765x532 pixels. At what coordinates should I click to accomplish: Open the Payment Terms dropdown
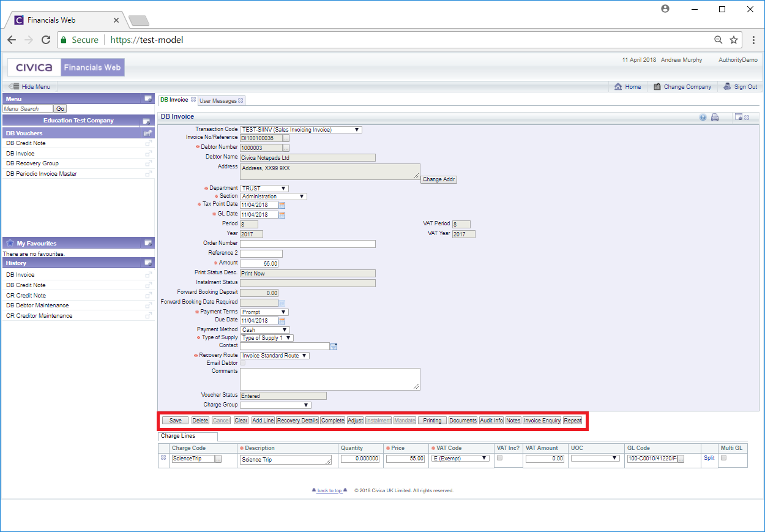click(x=264, y=312)
